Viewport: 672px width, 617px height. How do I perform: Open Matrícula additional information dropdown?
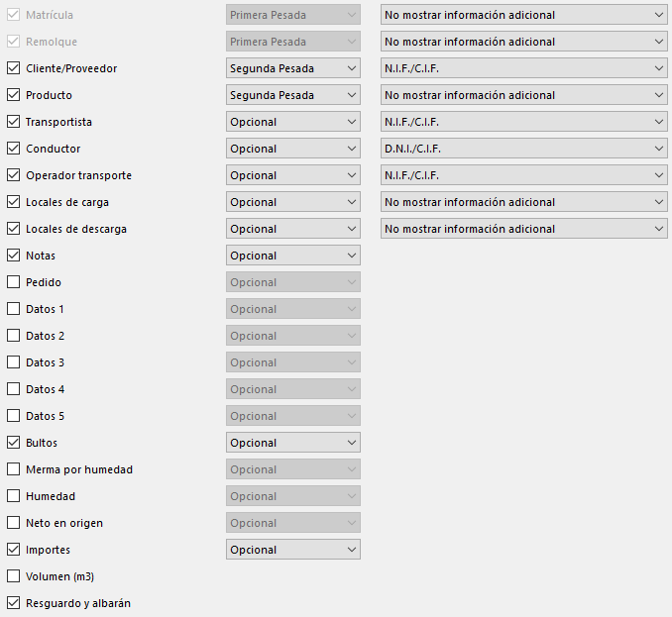pyautogui.click(x=523, y=15)
